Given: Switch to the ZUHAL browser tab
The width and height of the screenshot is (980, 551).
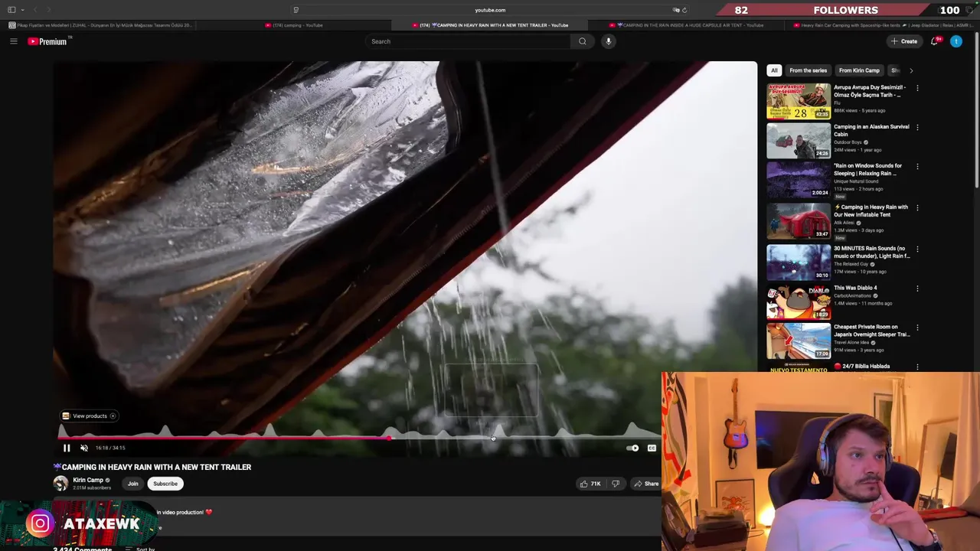Looking at the screenshot, I should (x=100, y=25).
